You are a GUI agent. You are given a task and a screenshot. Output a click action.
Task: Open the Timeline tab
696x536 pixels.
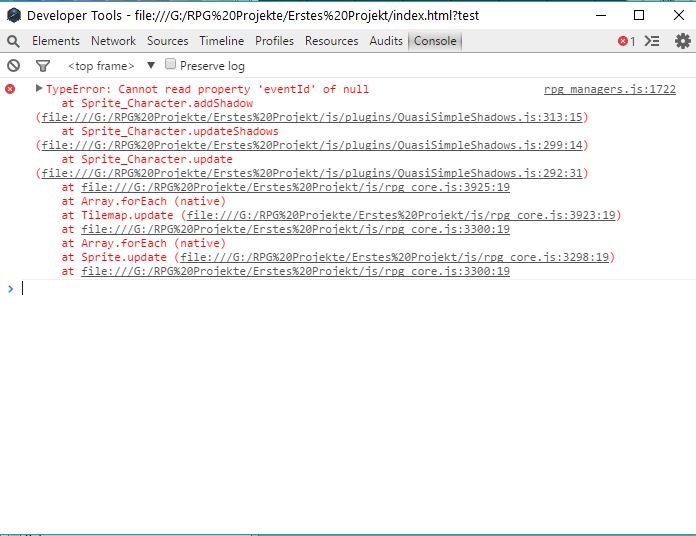(222, 41)
